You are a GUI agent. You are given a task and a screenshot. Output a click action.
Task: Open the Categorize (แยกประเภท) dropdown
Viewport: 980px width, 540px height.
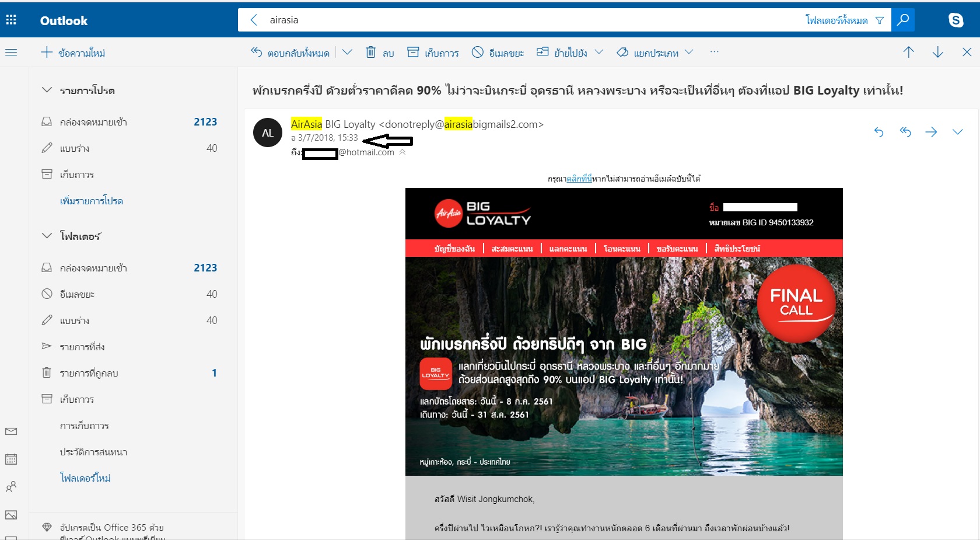pos(655,53)
